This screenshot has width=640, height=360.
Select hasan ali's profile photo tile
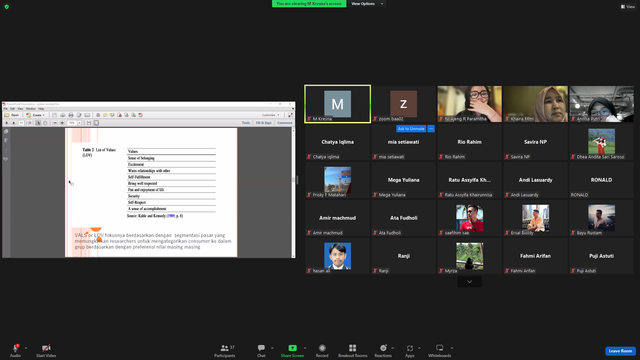pos(338,256)
